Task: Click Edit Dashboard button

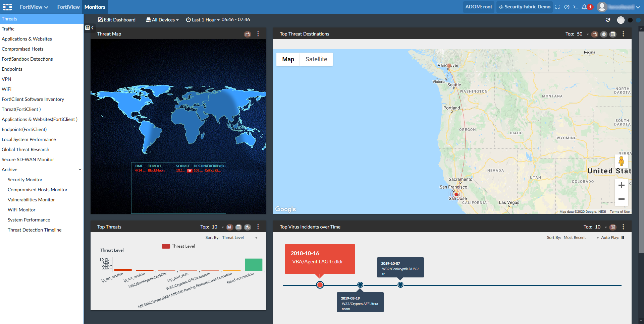Action: [117, 20]
